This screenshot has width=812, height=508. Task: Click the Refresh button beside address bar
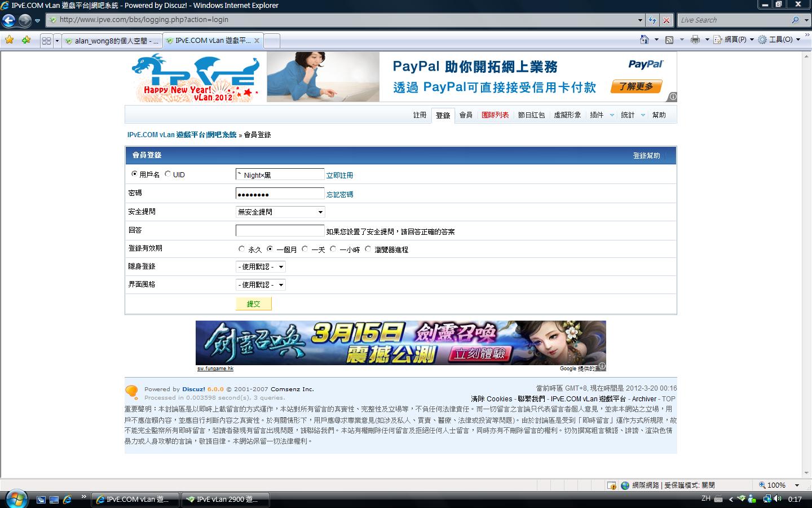pyautogui.click(x=652, y=20)
